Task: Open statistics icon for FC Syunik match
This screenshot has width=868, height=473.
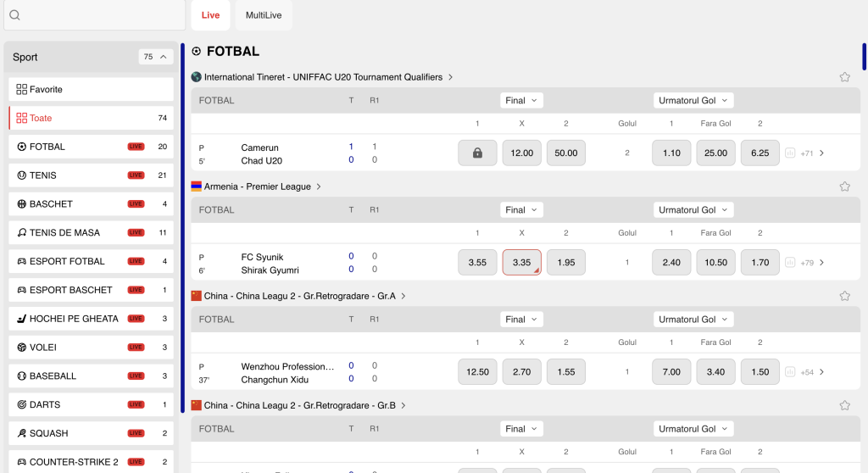Action: tap(790, 263)
